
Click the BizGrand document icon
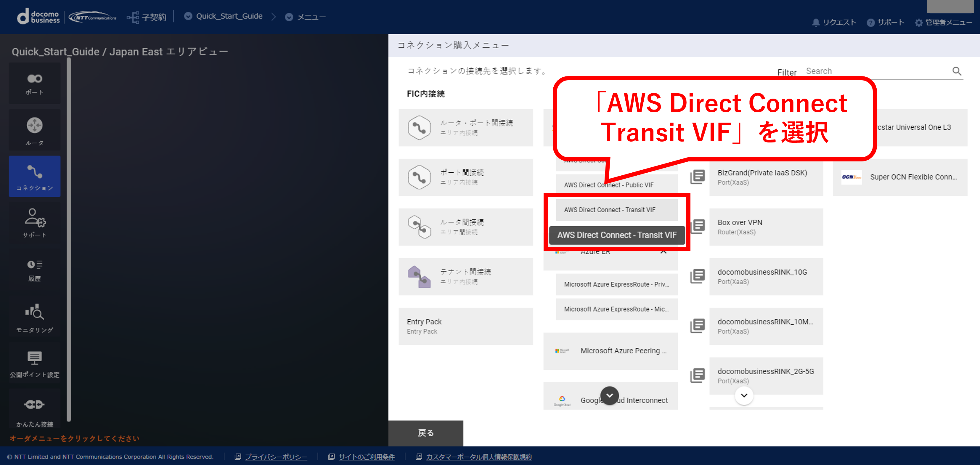coord(698,177)
